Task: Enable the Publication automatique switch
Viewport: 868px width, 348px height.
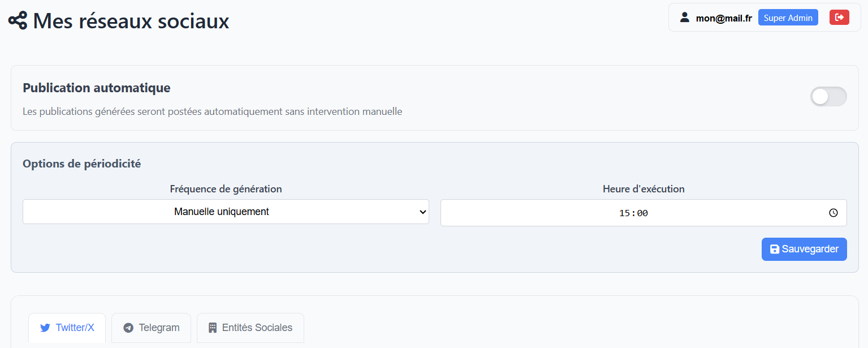Action: [x=828, y=97]
